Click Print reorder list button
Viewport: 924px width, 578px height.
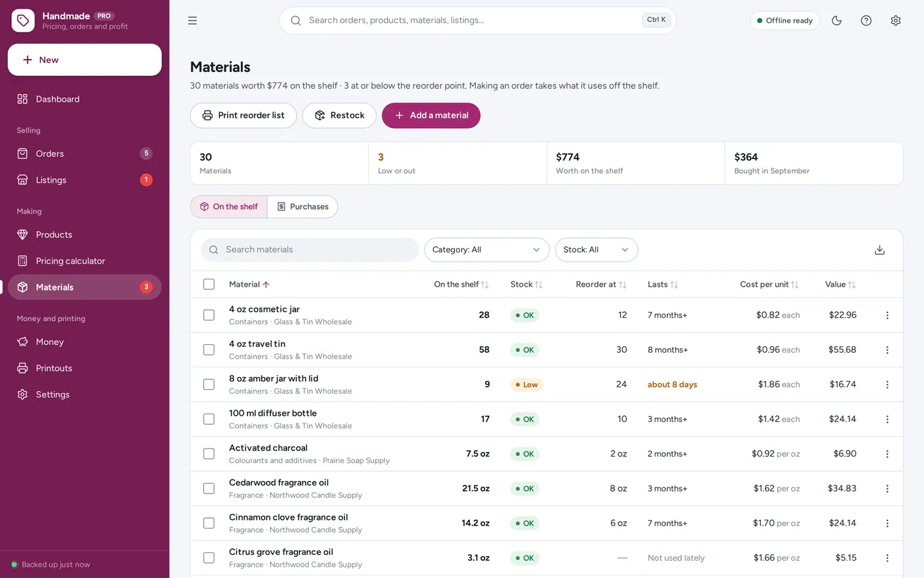click(x=244, y=116)
